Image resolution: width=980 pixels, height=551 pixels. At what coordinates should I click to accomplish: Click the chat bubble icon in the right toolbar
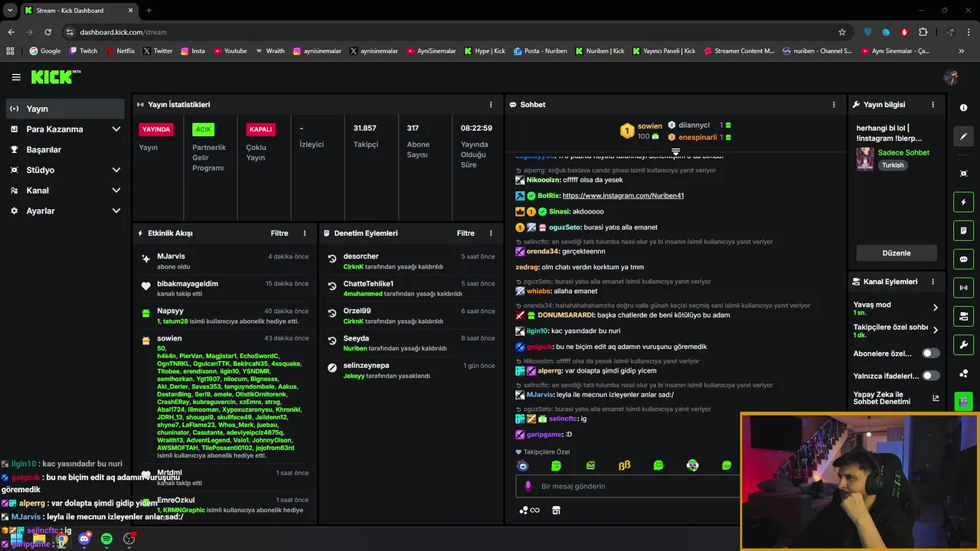(x=964, y=259)
